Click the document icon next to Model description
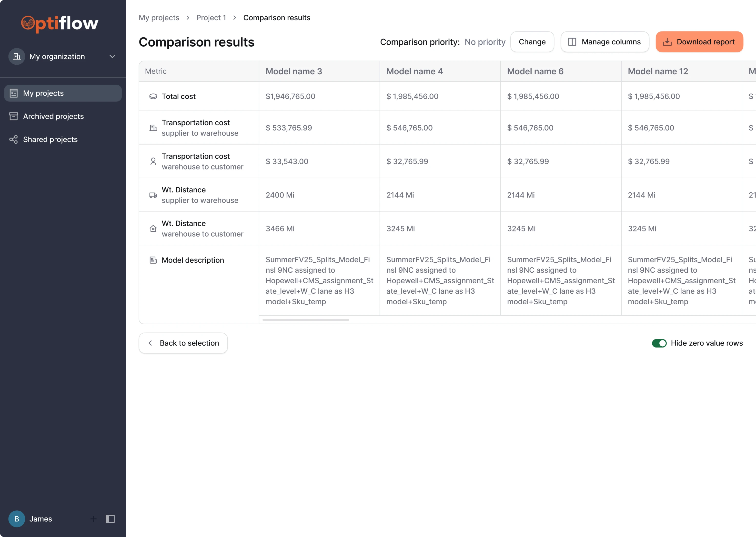Image resolution: width=756 pixels, height=537 pixels. [153, 260]
